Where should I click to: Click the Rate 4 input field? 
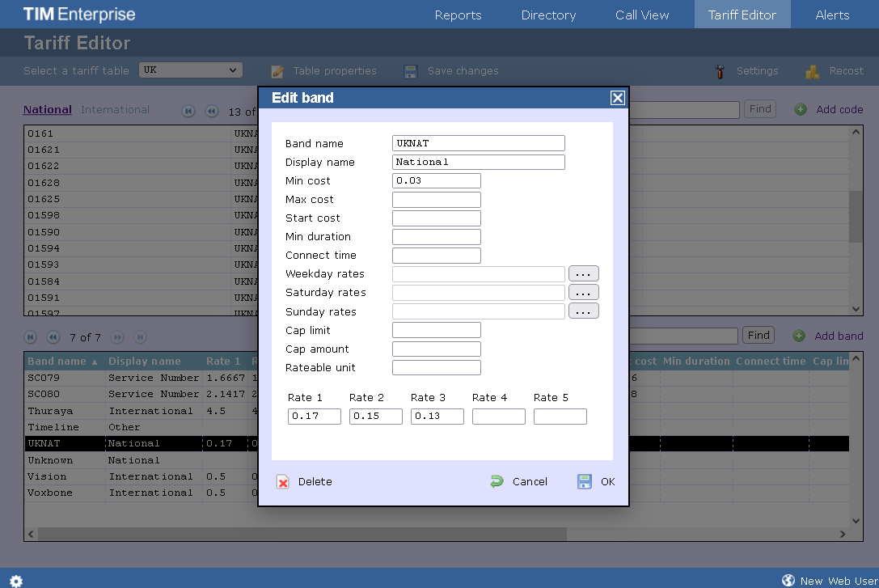pos(498,417)
